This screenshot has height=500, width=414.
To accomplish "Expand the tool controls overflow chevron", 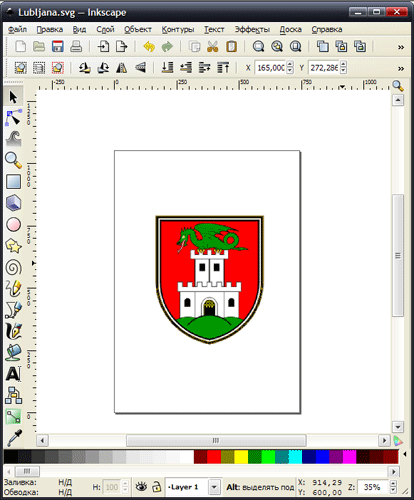I will [x=401, y=69].
